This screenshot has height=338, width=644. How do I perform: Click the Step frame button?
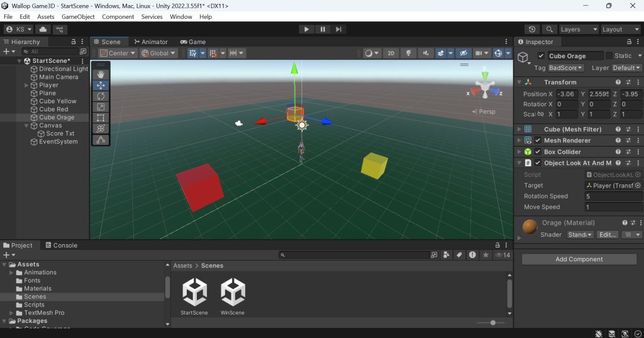(x=338, y=29)
